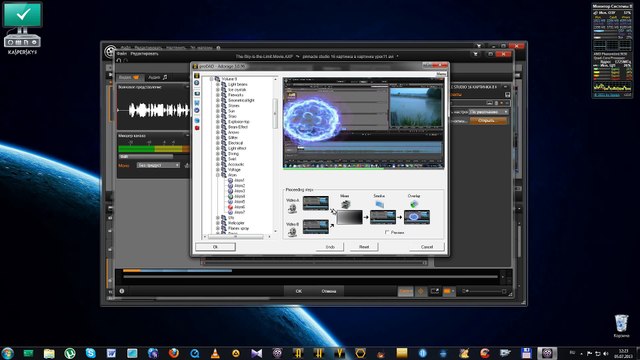Screen dimensions: 640x360
Task: Click the Cancel button in Adorage
Action: point(427,247)
